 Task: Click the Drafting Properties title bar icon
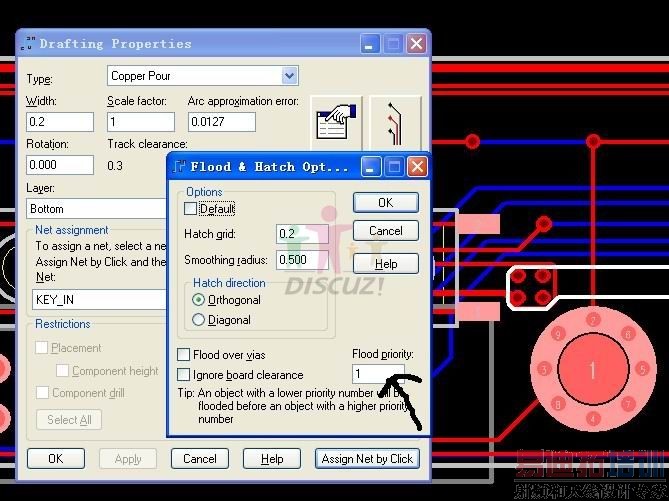tap(27, 44)
